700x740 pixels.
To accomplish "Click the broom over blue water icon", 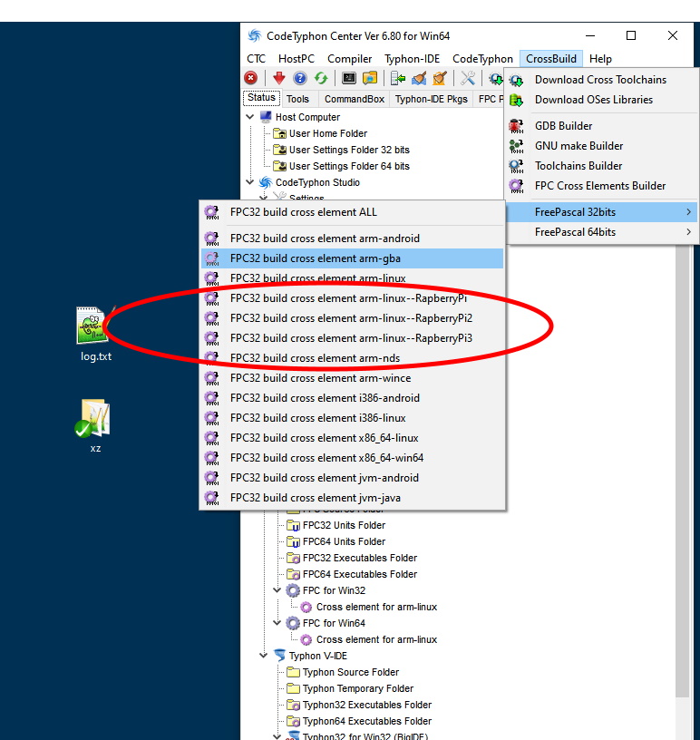I will coord(419,78).
